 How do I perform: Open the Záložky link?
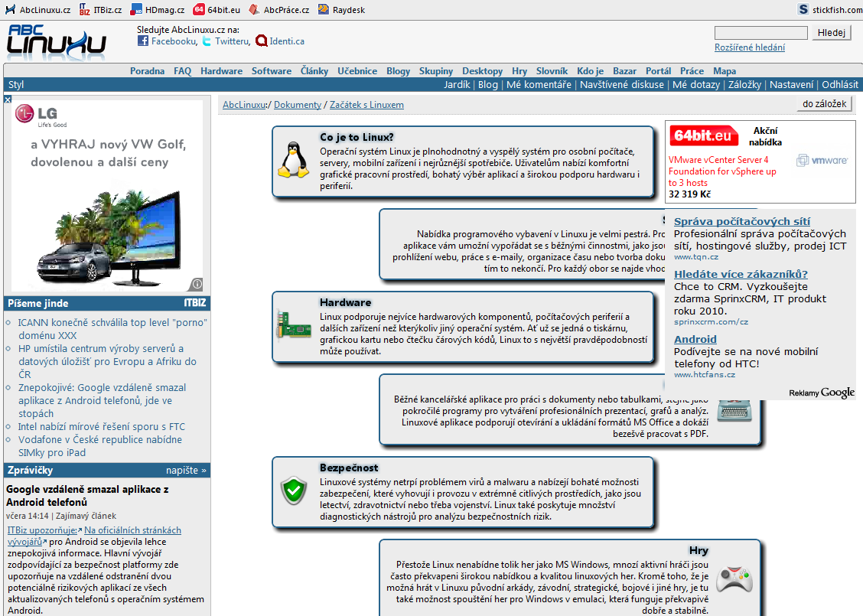click(744, 84)
